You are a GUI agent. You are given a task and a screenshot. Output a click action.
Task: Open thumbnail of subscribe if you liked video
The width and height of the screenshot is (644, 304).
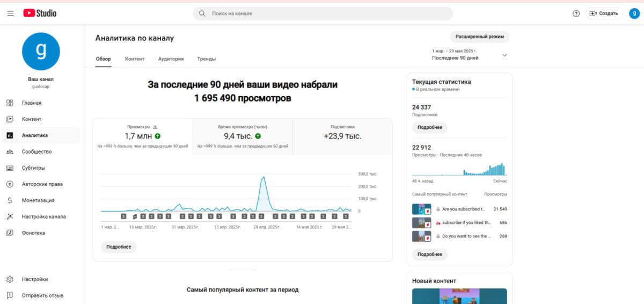(x=422, y=222)
